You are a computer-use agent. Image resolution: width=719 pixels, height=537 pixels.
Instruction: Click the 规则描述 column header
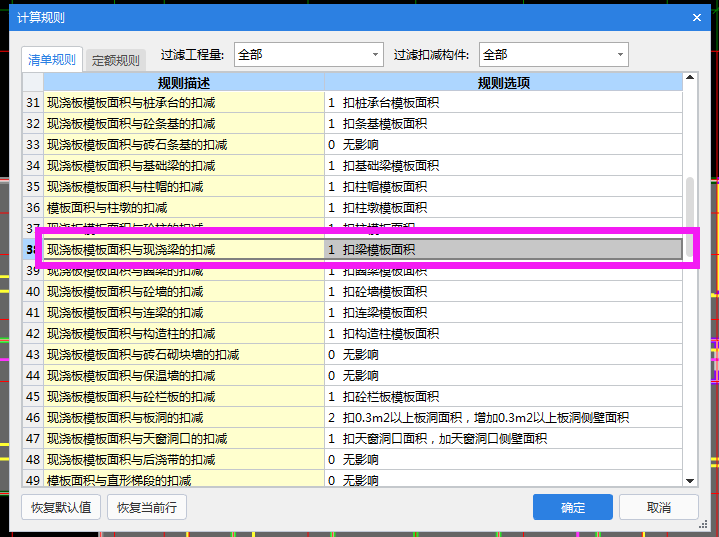(184, 83)
